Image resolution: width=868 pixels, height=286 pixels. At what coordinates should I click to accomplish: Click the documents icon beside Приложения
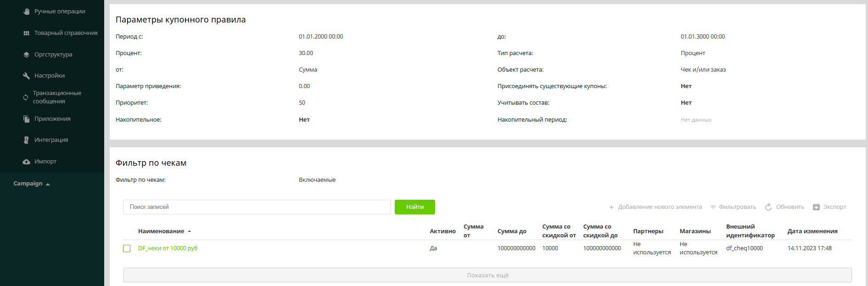tap(27, 119)
